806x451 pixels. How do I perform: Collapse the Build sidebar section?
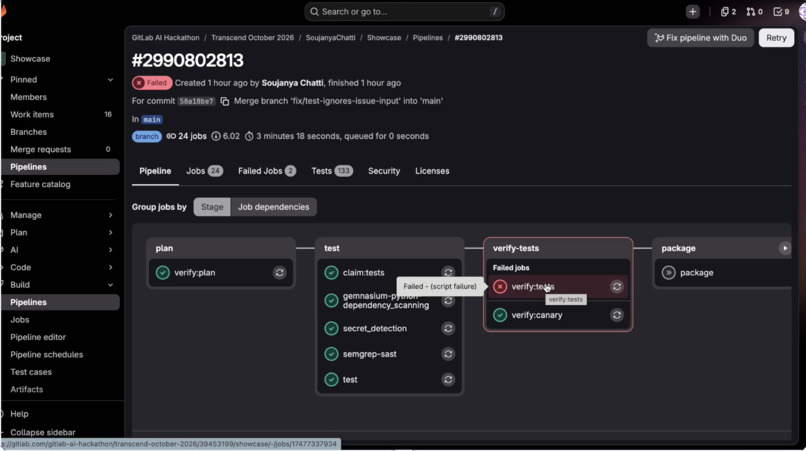pyautogui.click(x=110, y=285)
